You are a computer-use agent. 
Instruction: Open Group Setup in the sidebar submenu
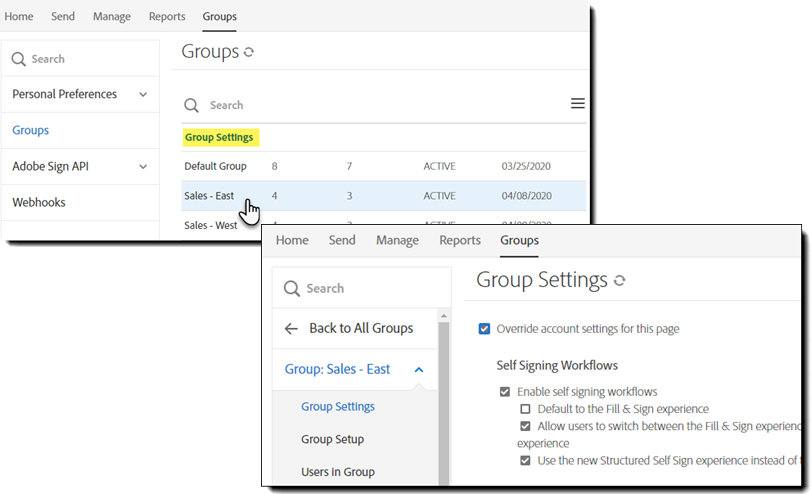[333, 439]
